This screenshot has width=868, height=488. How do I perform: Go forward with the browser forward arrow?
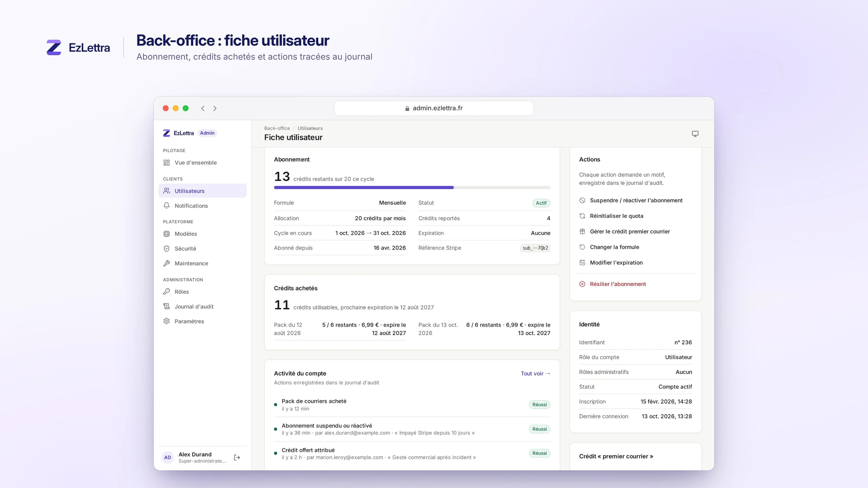pos(215,108)
